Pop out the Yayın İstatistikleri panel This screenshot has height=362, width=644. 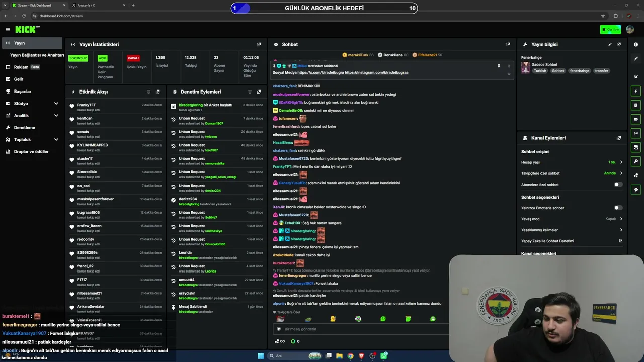259,44
